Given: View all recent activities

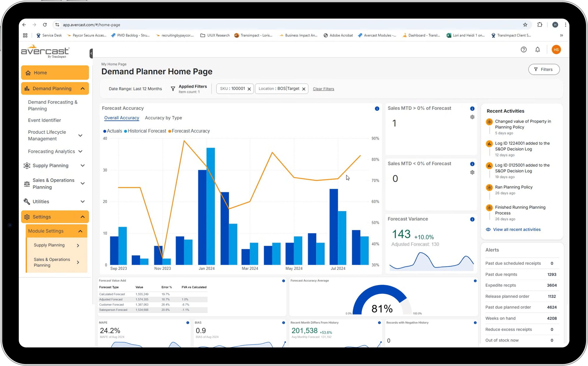Looking at the screenshot, I should pos(513,229).
